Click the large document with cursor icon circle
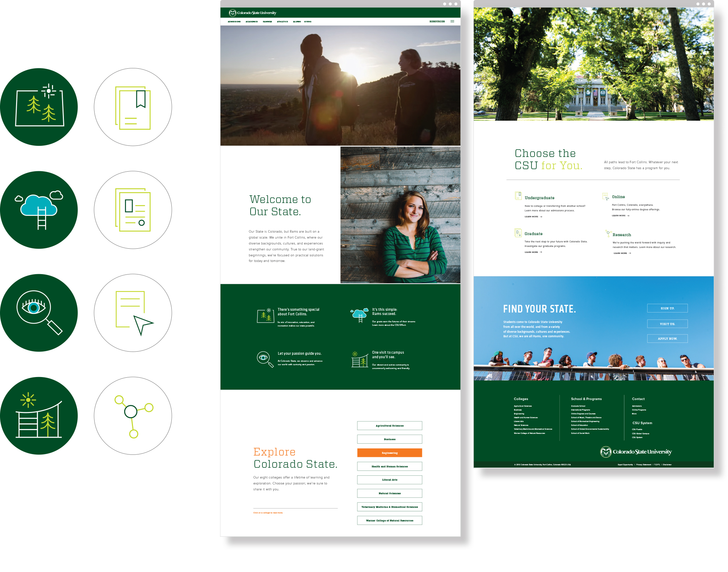 click(x=133, y=313)
